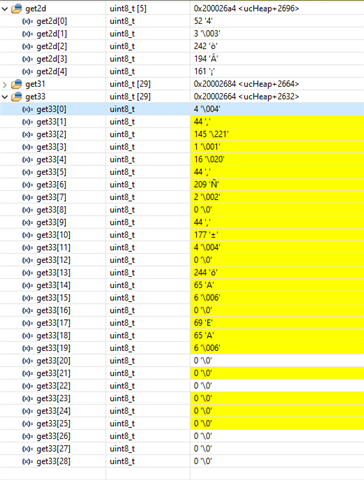This screenshot has height=480, width=364.
Task: Click the variable icon beside get2d[4]
Action: click(27, 72)
